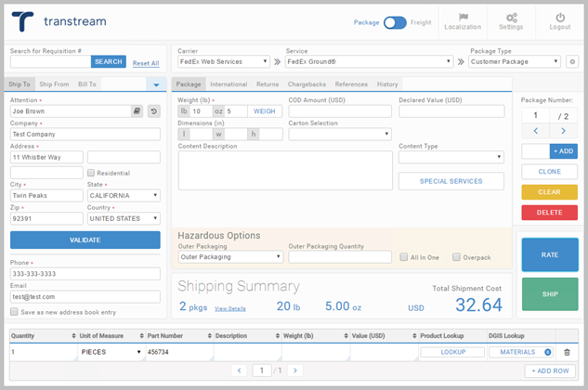This screenshot has height=390, width=588.
Task: Click the SEARCH button
Action: coord(109,61)
